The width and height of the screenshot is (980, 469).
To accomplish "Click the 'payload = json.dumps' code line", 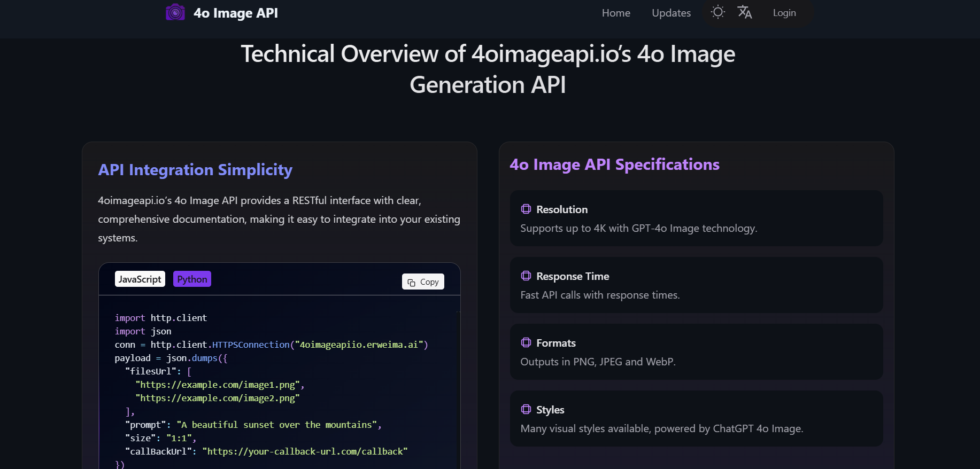I will tap(171, 358).
